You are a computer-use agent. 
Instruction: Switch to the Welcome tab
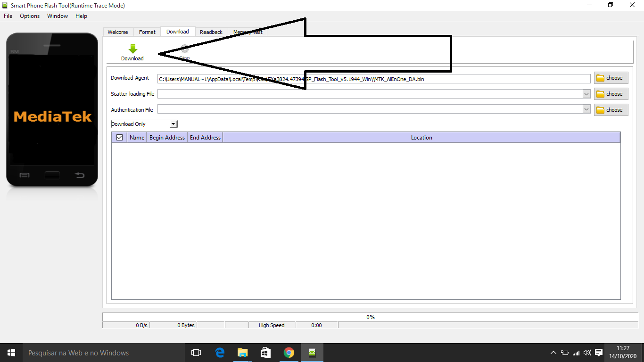tap(118, 32)
